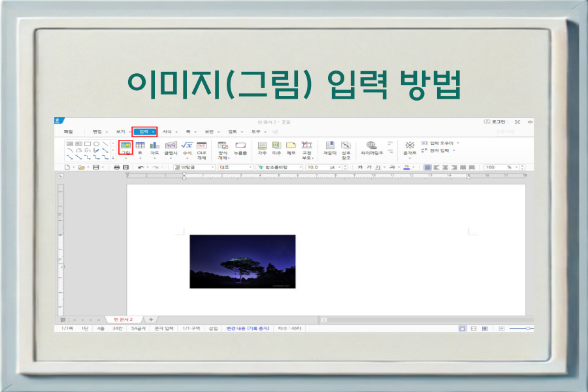This screenshot has width=588, height=392.
Task: Open the font color dropdown arrow
Action: tap(414, 167)
